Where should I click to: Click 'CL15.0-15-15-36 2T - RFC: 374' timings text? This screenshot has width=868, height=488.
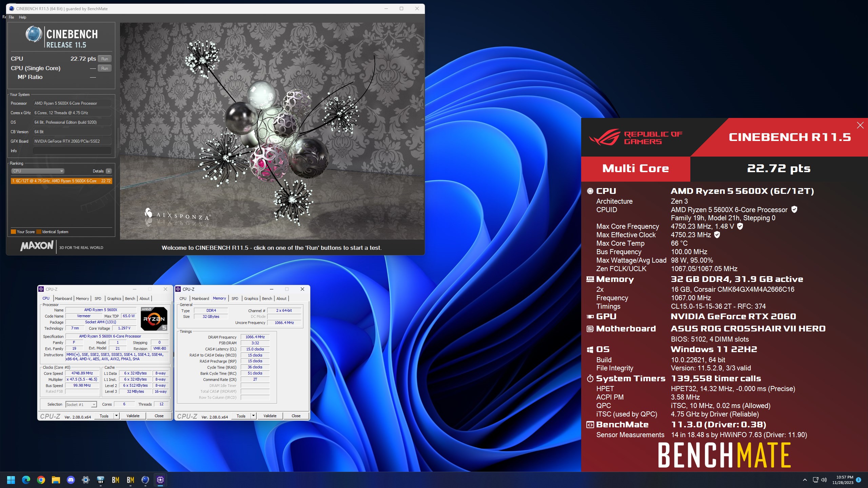[718, 306]
